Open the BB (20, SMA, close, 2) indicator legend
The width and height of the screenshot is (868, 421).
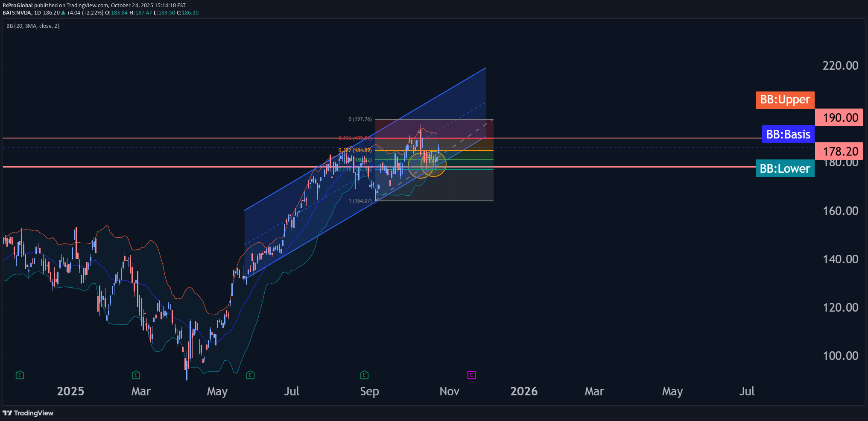tap(33, 26)
